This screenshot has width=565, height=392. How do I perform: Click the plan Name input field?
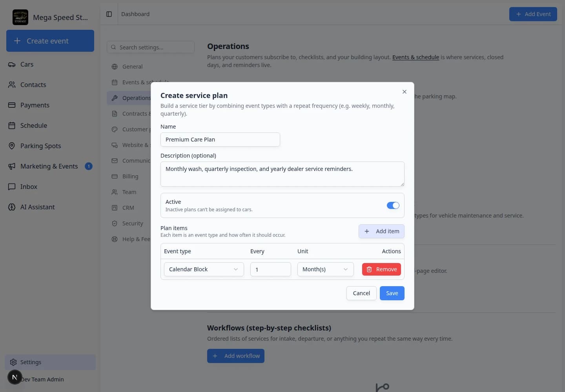[x=220, y=140]
